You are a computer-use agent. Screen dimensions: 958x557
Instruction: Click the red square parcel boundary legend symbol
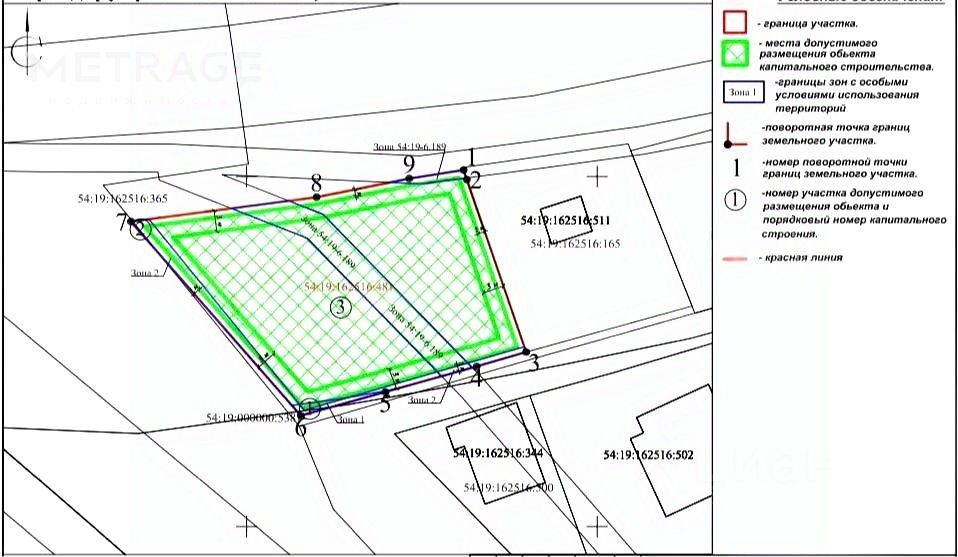pyautogui.click(x=735, y=21)
